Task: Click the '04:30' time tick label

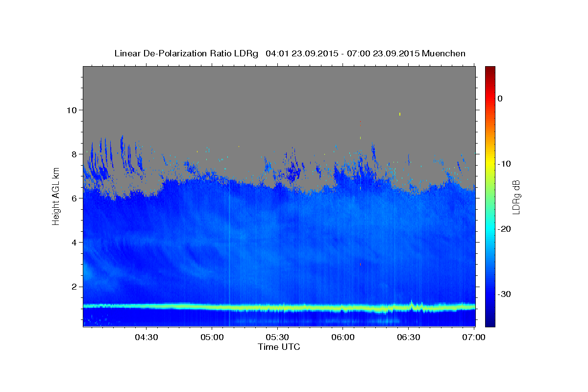Action: [x=146, y=337]
